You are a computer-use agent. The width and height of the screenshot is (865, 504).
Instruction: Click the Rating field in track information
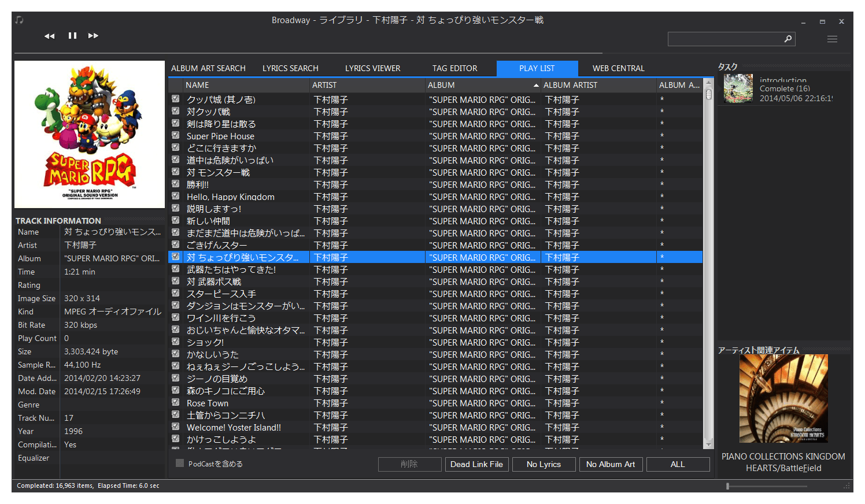click(112, 285)
